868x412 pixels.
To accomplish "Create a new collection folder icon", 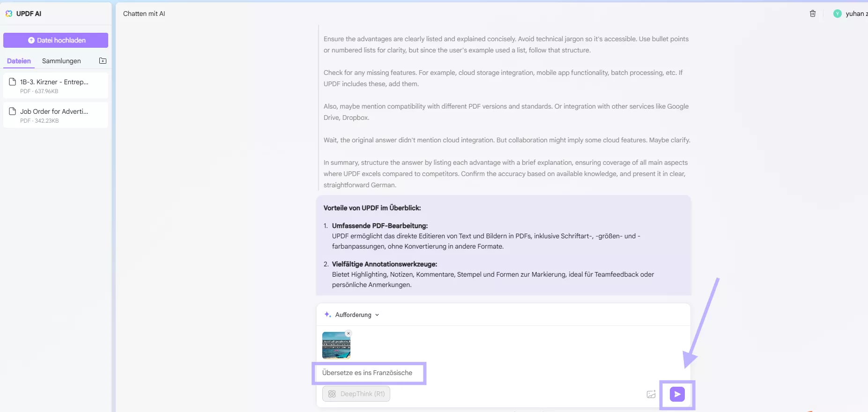I will pyautogui.click(x=103, y=61).
